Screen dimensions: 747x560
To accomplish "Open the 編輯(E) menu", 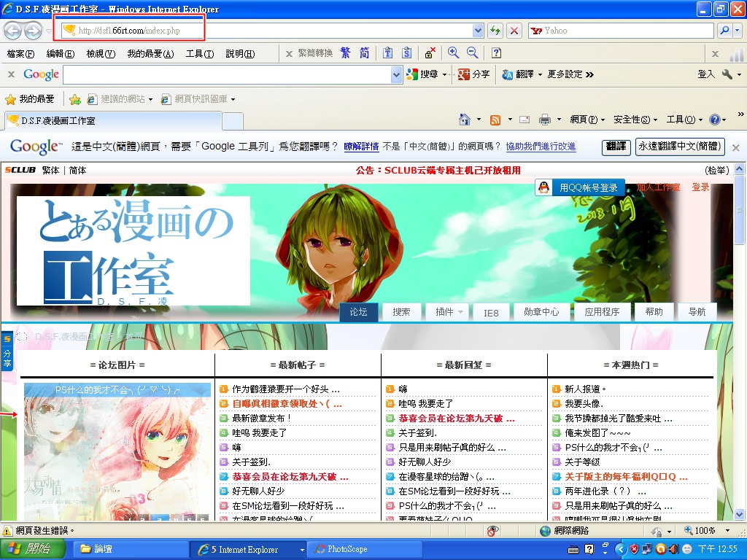I will [x=61, y=54].
